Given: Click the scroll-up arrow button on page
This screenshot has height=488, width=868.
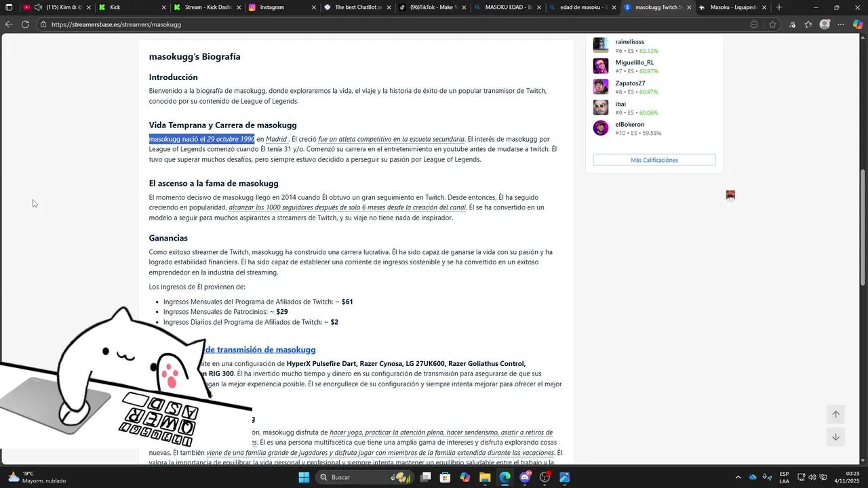Looking at the screenshot, I should pyautogui.click(x=835, y=414).
